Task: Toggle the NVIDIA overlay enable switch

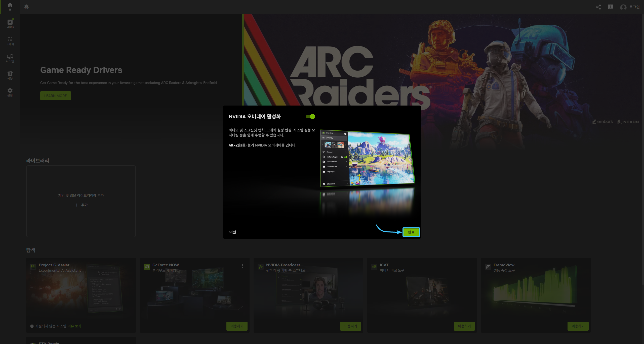Action: click(310, 117)
